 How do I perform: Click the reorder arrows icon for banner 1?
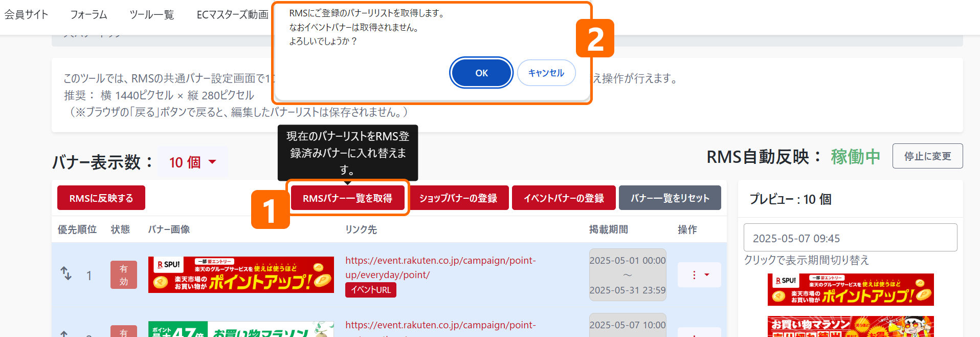pyautogui.click(x=66, y=273)
